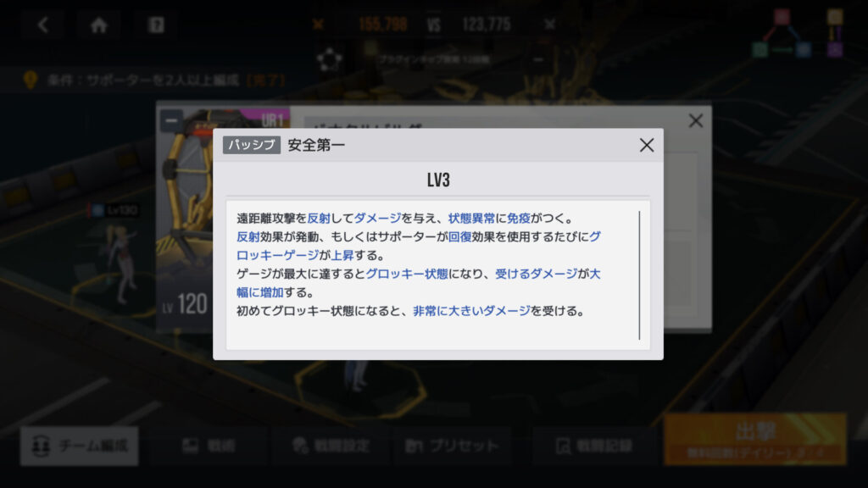Click the element affinity triangle diagram icon
Screen dimensions: 868x488
pyautogui.click(x=782, y=34)
